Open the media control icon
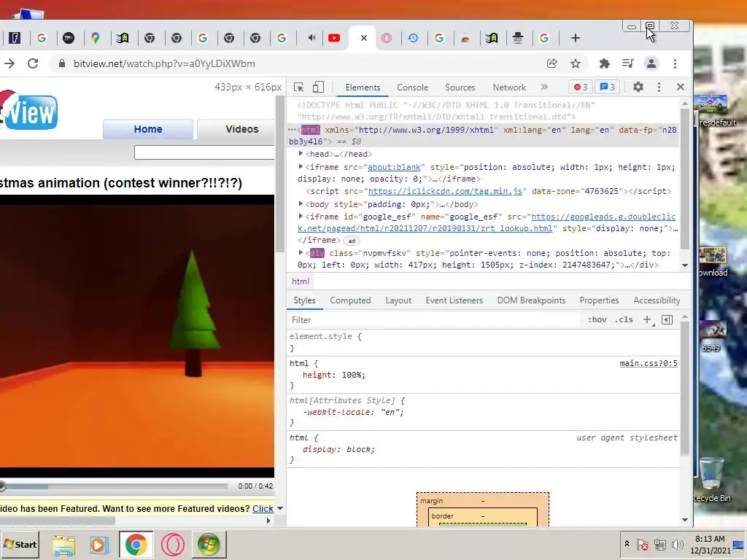Viewport: 747px width, 560px height. [628, 63]
